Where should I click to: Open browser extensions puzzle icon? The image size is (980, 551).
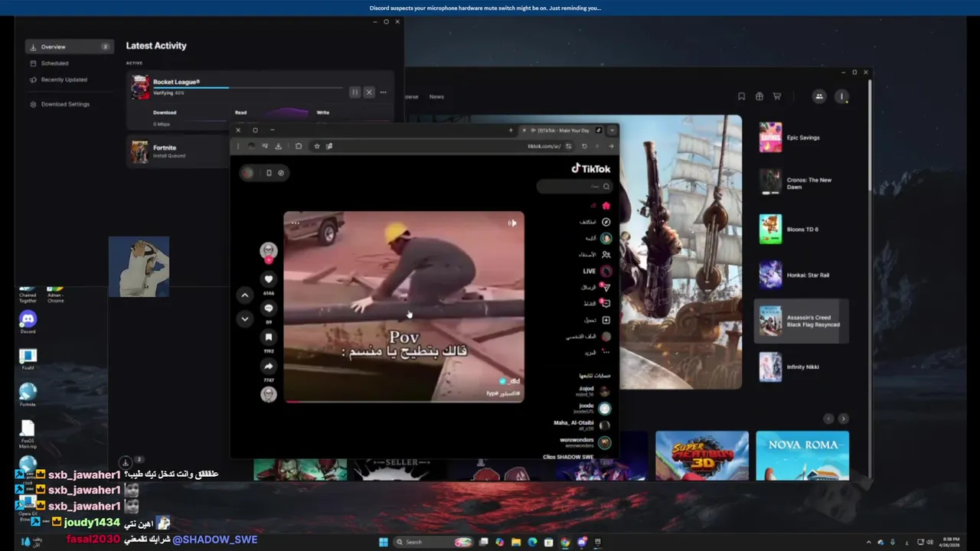299,146
